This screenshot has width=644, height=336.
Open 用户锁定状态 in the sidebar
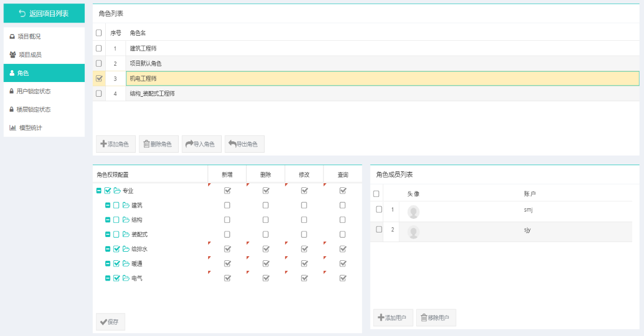pyautogui.click(x=33, y=91)
